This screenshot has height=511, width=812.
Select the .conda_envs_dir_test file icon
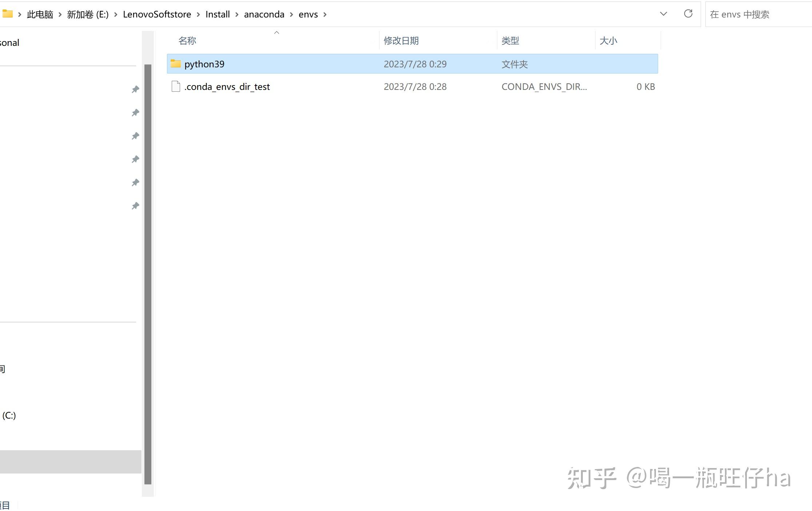click(176, 86)
